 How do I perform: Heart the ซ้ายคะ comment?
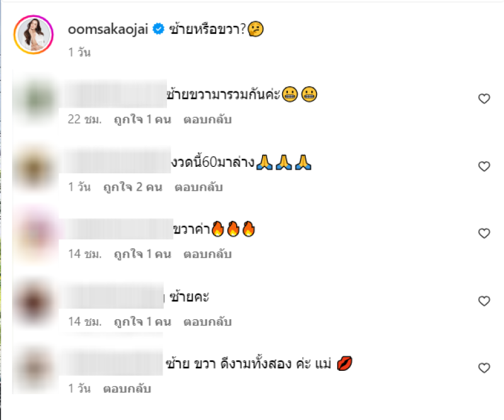click(484, 301)
